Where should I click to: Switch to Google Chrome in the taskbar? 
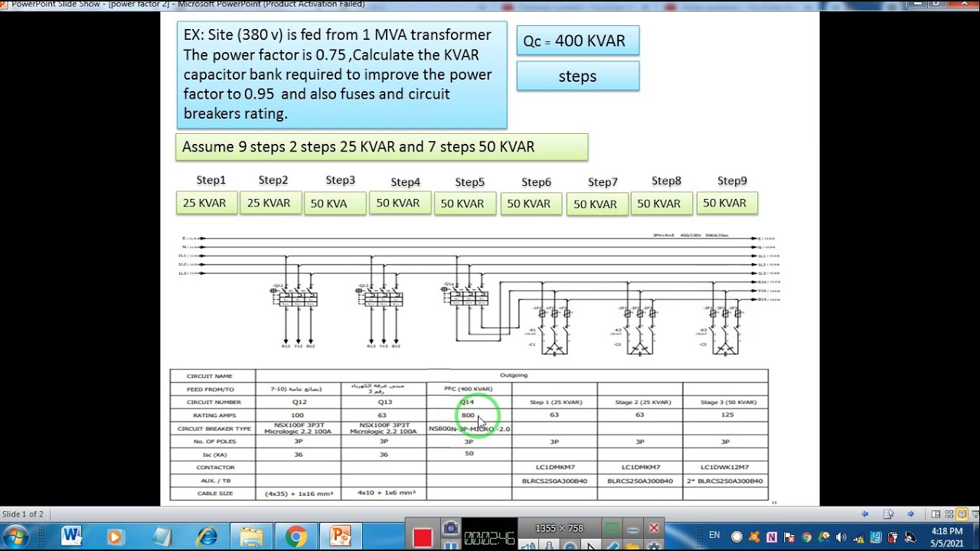coord(296,537)
